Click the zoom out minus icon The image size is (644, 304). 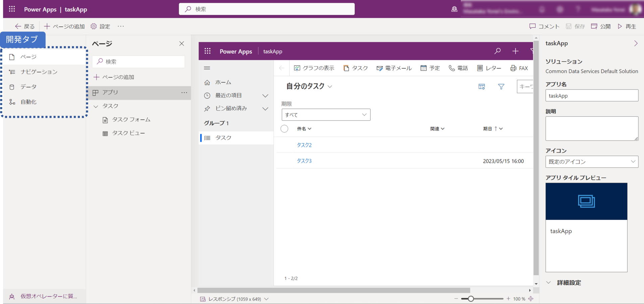point(456,299)
